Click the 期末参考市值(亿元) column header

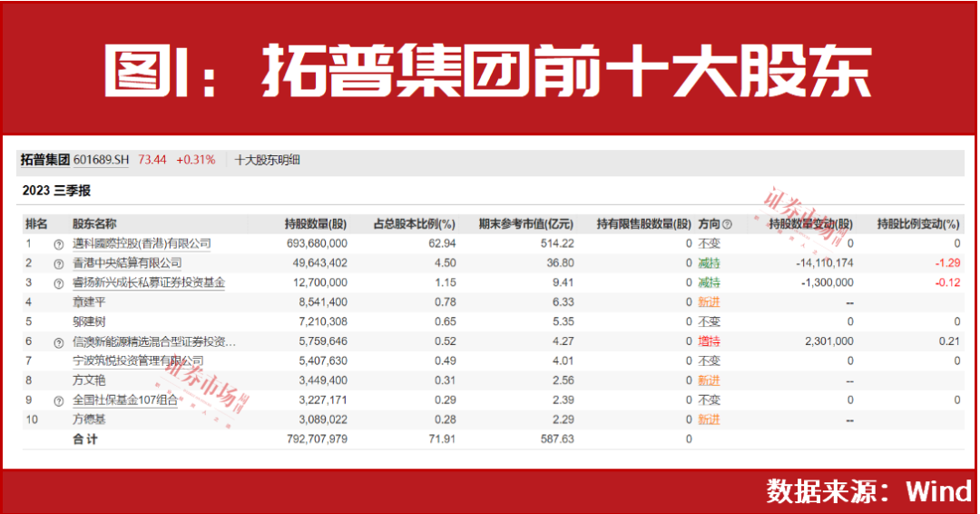526,224
